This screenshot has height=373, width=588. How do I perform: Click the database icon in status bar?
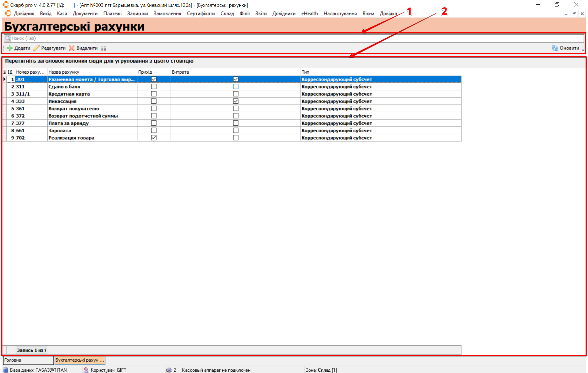click(x=5, y=370)
